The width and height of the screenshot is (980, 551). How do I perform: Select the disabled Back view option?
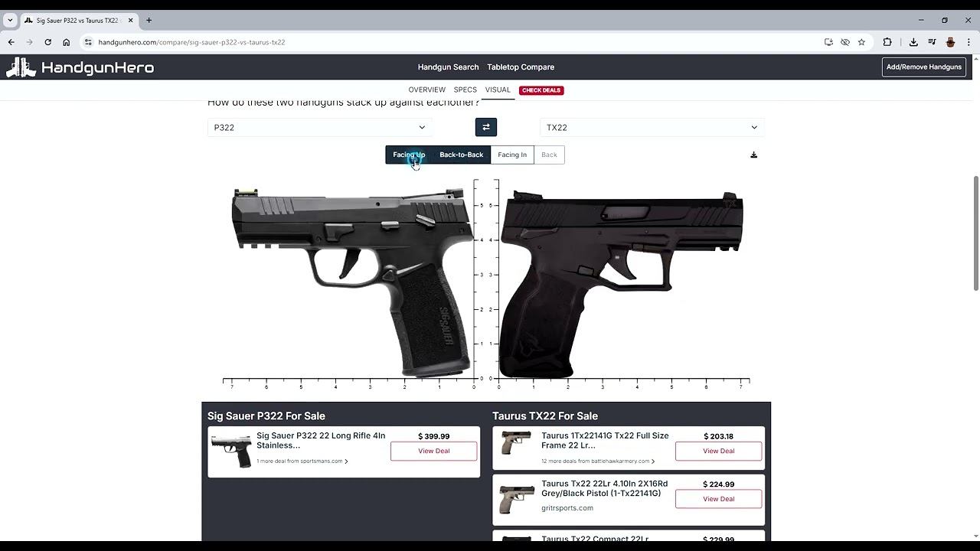[x=549, y=155]
